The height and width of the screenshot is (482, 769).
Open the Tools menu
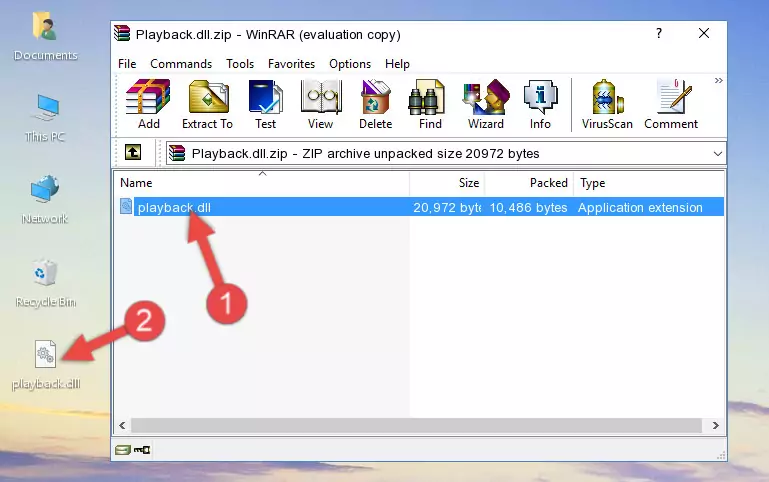(x=240, y=64)
